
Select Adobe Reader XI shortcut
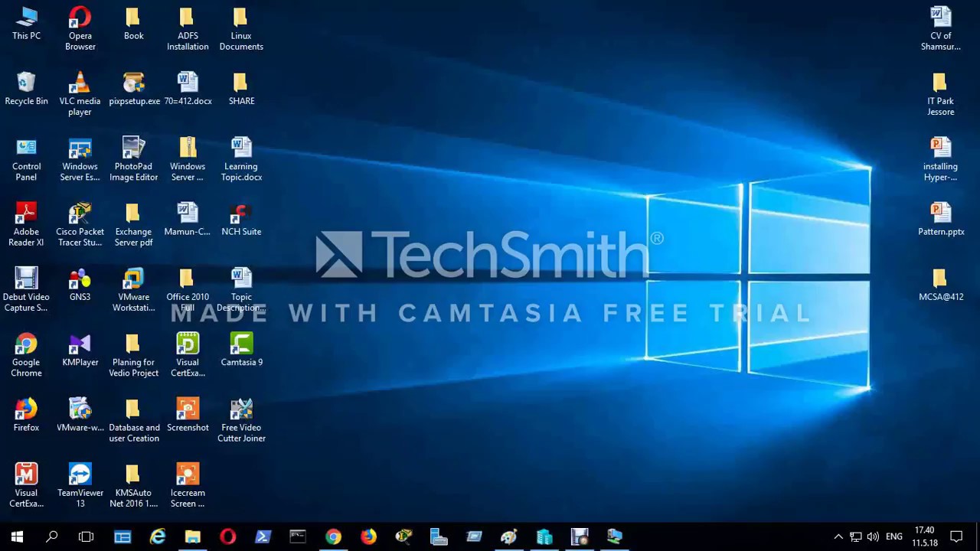pos(26,225)
